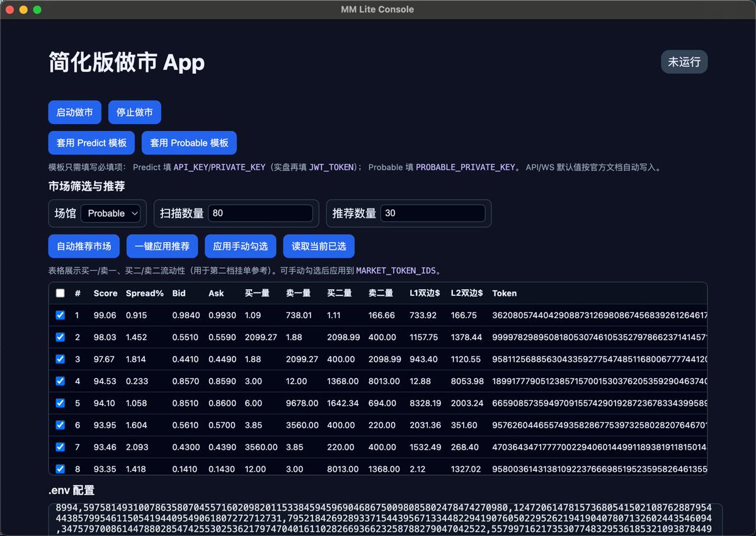The width and height of the screenshot is (756, 536).
Task: Click the L2 value 8053.98
Action: coord(467,381)
